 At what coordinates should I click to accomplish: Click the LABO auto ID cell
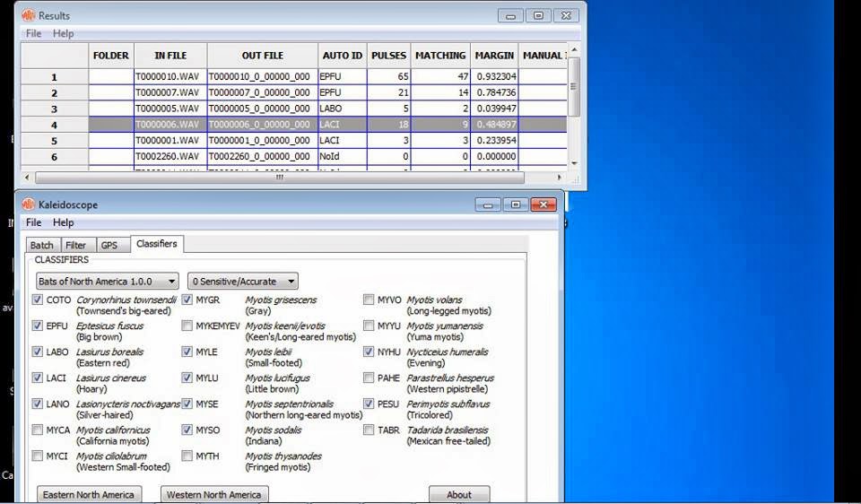[343, 109]
